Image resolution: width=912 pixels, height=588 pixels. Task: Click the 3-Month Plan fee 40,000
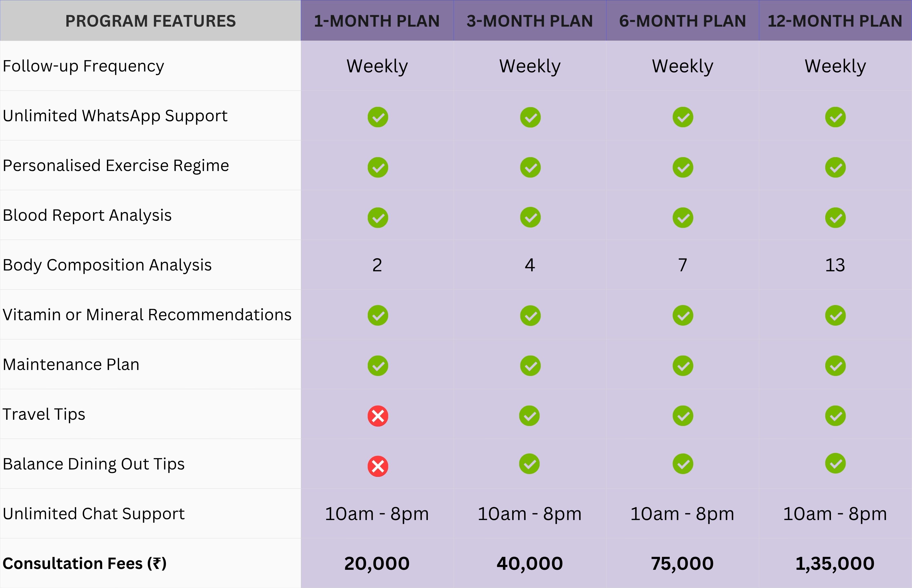pyautogui.click(x=530, y=564)
